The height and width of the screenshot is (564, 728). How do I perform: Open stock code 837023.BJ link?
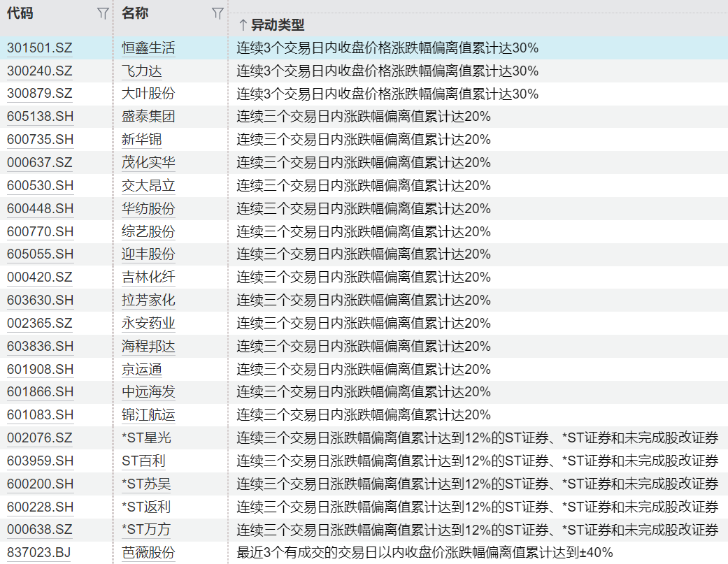[x=39, y=552]
